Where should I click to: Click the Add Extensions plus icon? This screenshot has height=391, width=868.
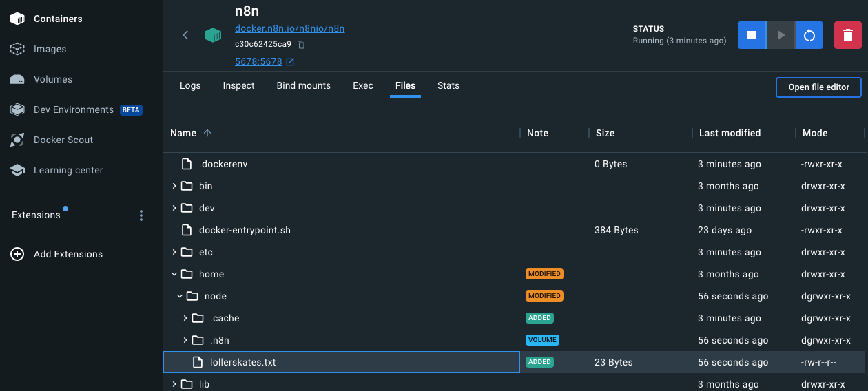coord(17,254)
